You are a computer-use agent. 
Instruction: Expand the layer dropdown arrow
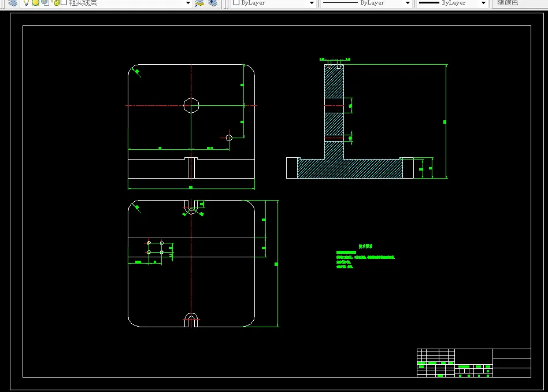(x=188, y=3)
